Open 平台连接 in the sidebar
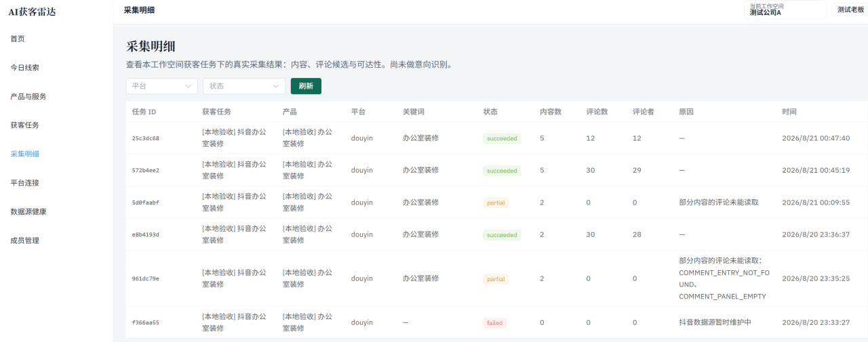Image resolution: width=868 pixels, height=342 pixels. point(24,183)
